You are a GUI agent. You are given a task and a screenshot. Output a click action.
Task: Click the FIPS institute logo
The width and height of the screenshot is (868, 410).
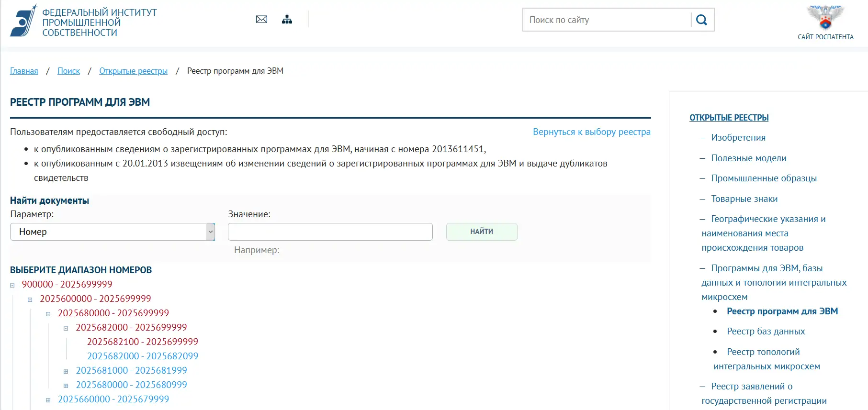[x=23, y=21]
